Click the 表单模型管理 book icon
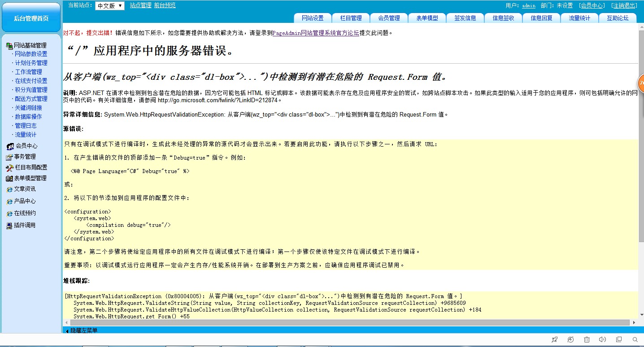This screenshot has width=644, height=347. click(x=9, y=178)
